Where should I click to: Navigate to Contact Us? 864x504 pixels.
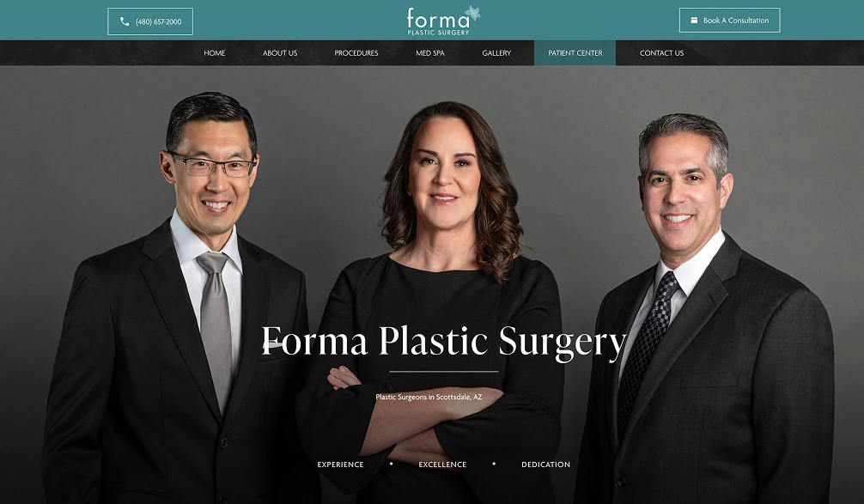point(661,53)
